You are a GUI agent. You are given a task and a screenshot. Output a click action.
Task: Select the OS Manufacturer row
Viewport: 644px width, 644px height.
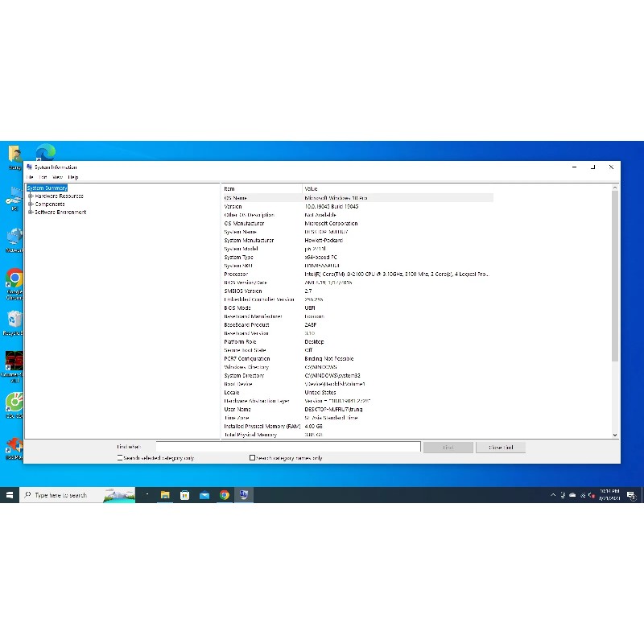tap(357, 224)
